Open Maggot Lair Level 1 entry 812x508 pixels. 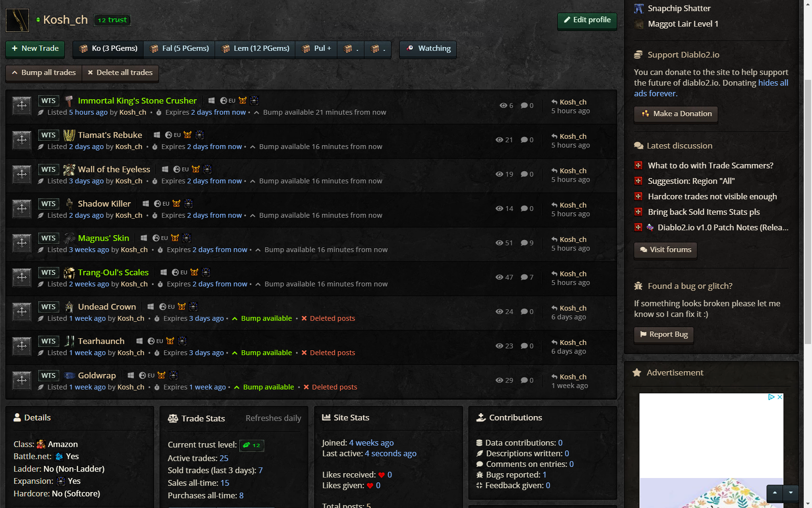[683, 24]
